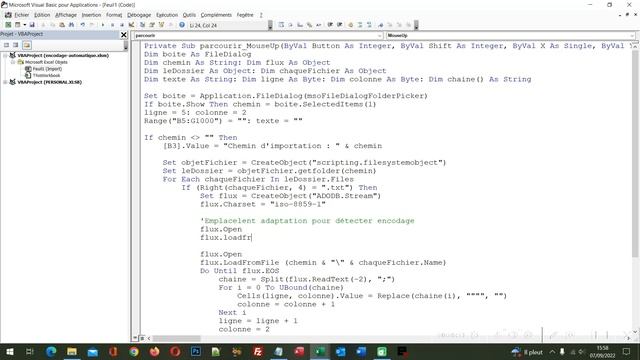Open the Affichage menu
This screenshot has width=640, height=360.
[x=66, y=15]
